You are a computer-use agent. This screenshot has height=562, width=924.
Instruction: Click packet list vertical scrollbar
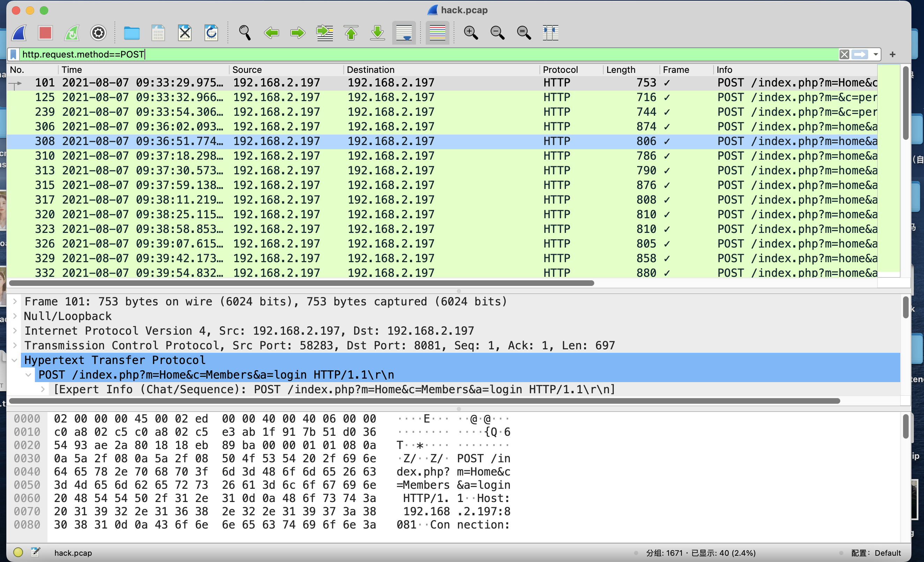906,103
